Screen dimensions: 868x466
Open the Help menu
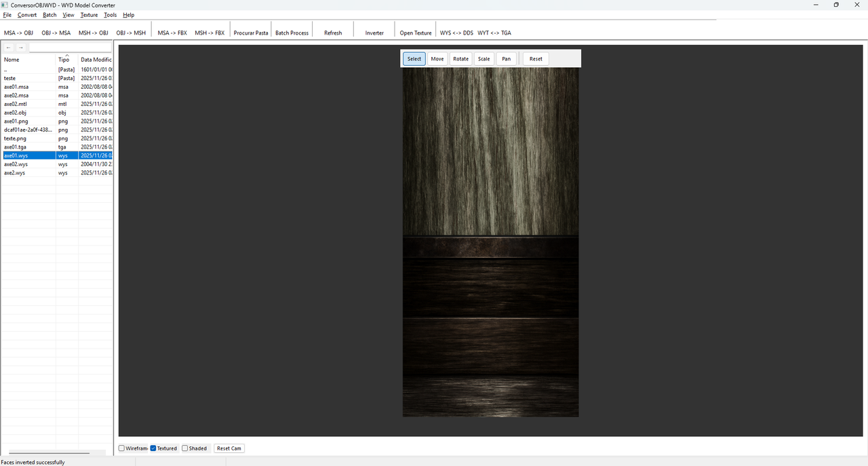pos(128,15)
